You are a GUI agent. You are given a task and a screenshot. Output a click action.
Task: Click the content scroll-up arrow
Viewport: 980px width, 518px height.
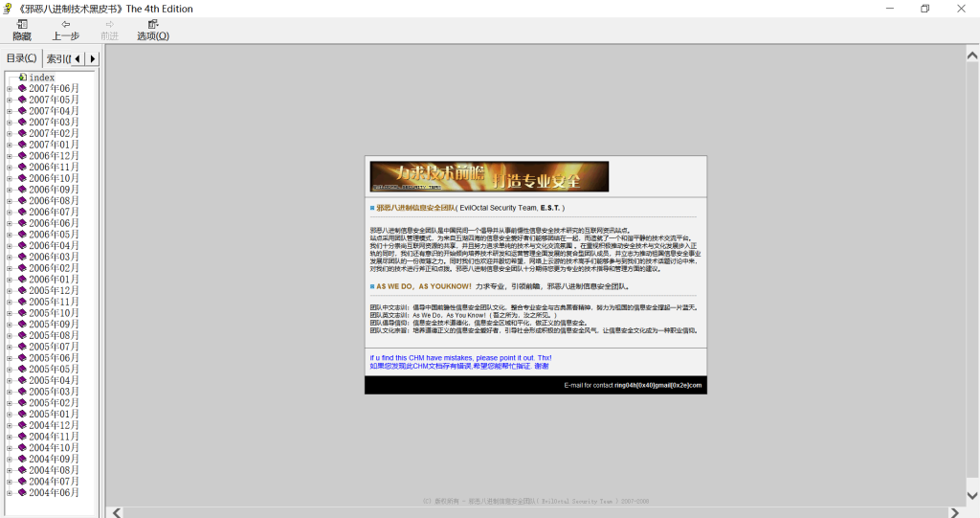pyautogui.click(x=972, y=56)
